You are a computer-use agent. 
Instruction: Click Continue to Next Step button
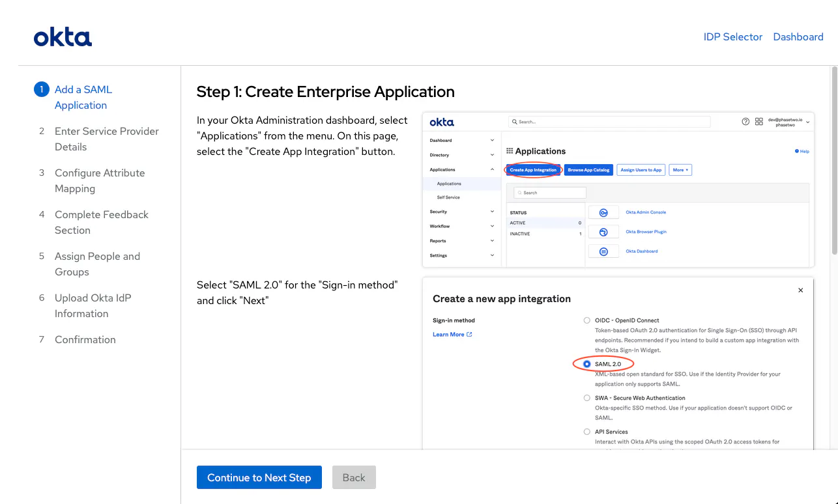[259, 477]
